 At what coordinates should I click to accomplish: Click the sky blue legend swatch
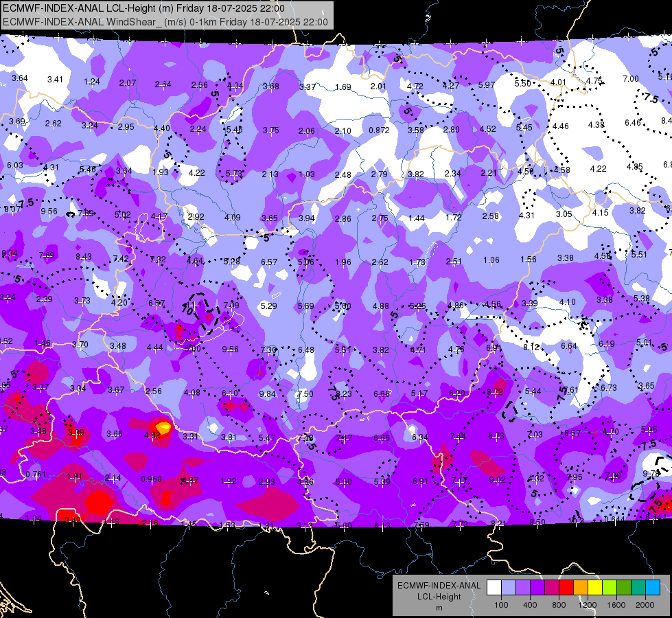(653, 588)
